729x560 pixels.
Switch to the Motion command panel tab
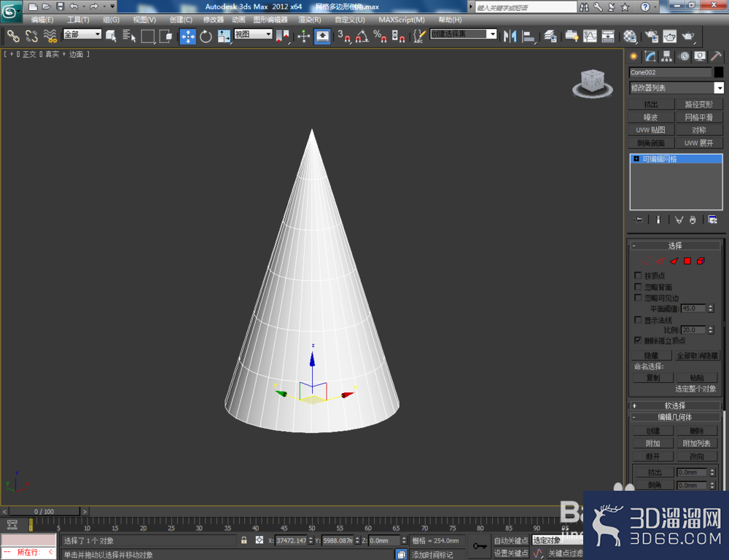point(684,57)
